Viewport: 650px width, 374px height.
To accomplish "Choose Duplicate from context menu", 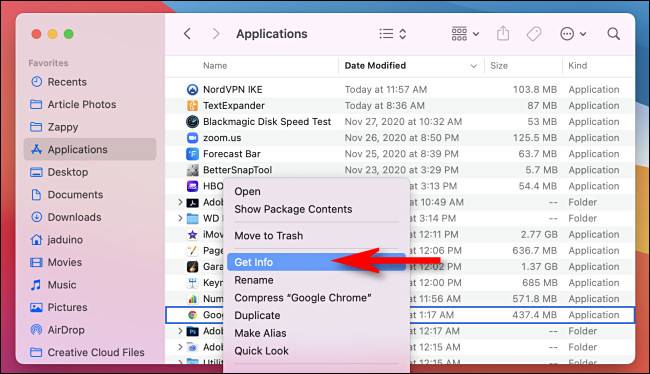I will pos(316,315).
